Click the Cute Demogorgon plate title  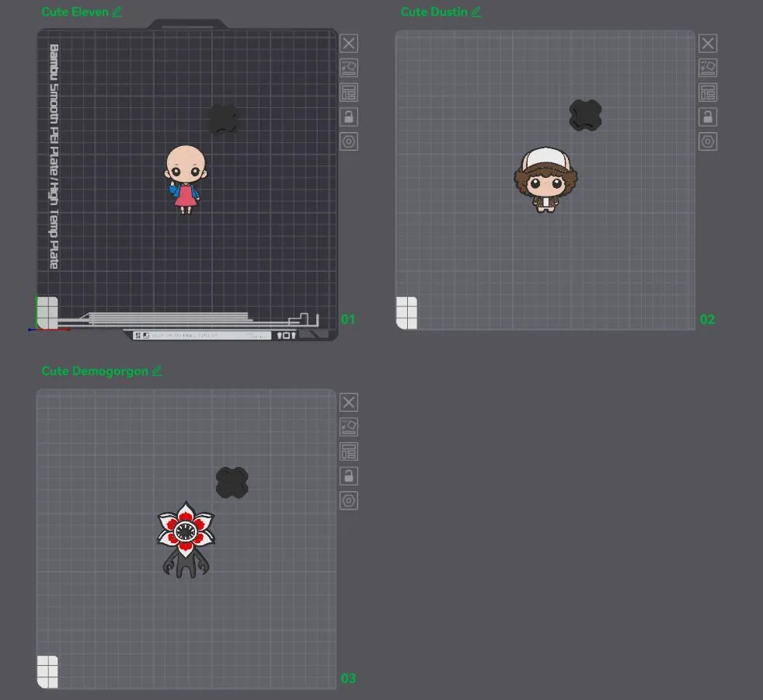[95, 371]
